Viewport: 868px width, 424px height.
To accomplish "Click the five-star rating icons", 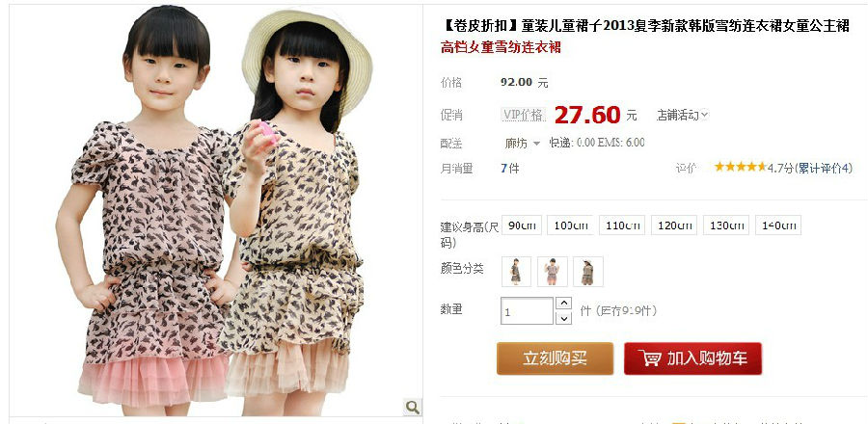I will 740,167.
